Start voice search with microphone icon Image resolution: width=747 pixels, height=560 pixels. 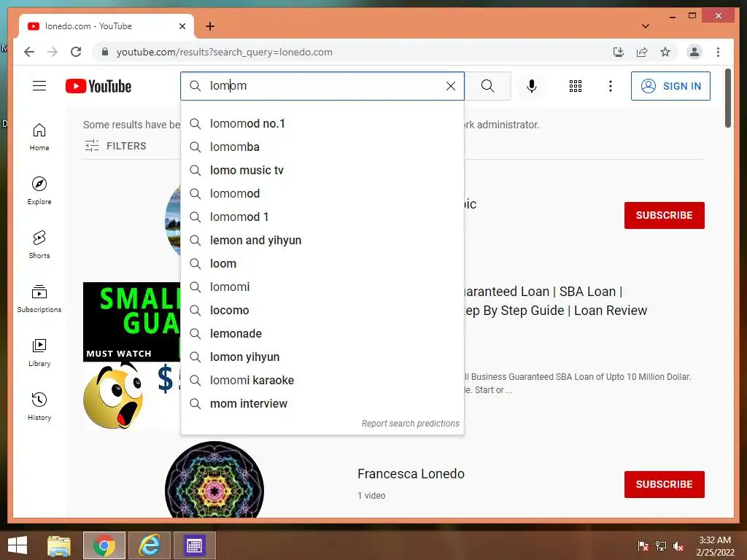[x=532, y=86]
